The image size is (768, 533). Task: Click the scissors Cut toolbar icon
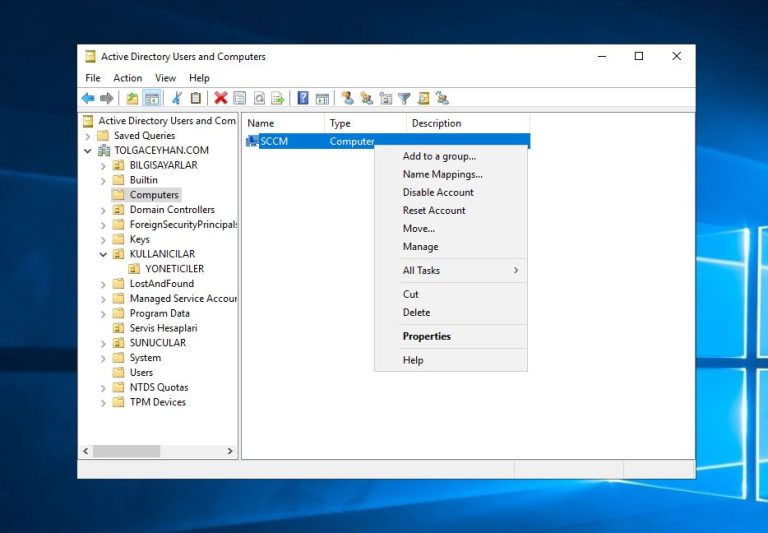177,98
